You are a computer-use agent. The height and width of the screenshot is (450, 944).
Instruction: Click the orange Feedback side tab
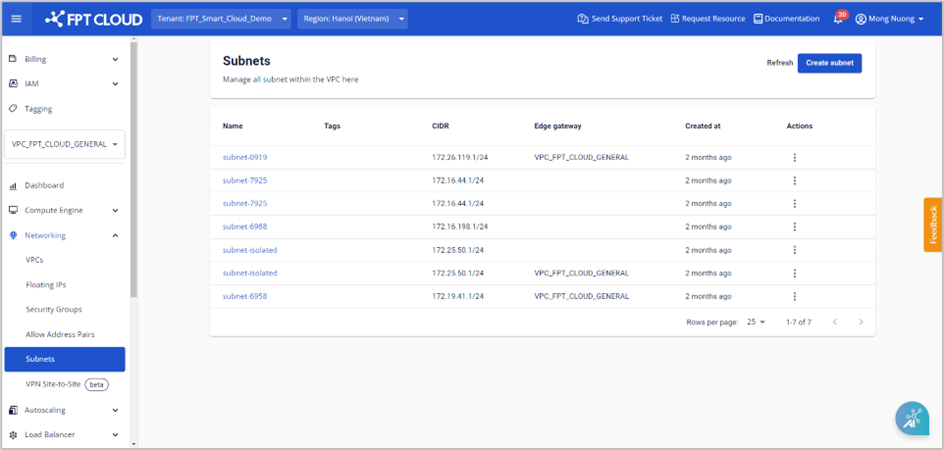pos(932,224)
